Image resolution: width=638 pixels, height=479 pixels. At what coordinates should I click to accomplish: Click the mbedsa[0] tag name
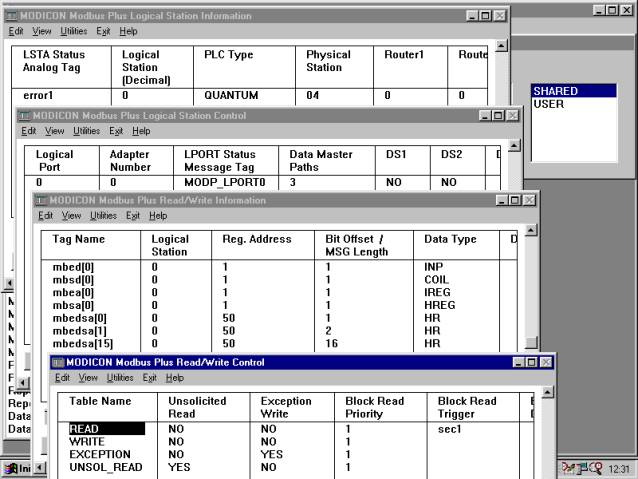(79, 318)
